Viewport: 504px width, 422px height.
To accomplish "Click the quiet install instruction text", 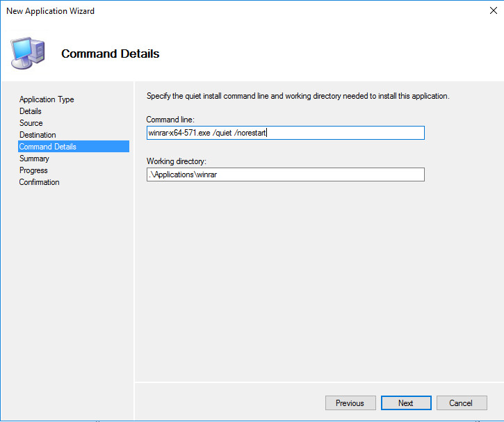I will [x=298, y=96].
